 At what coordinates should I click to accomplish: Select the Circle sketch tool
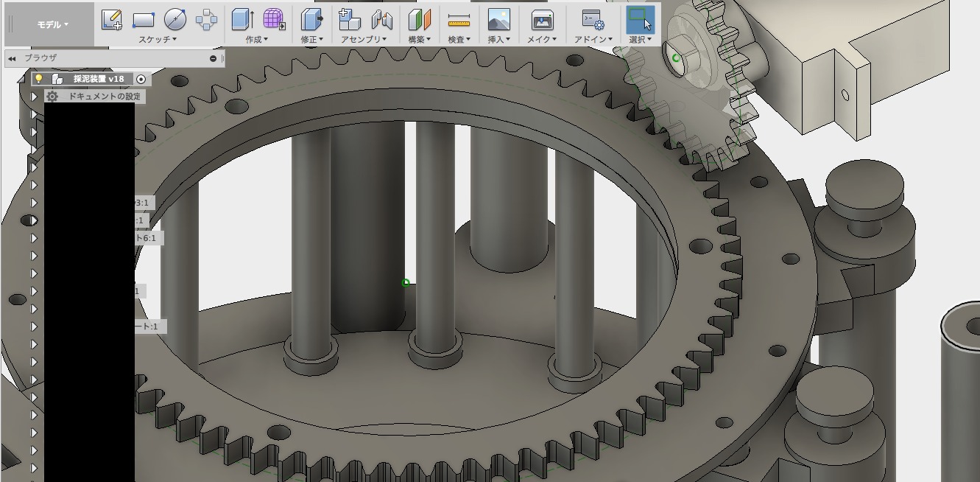click(175, 19)
